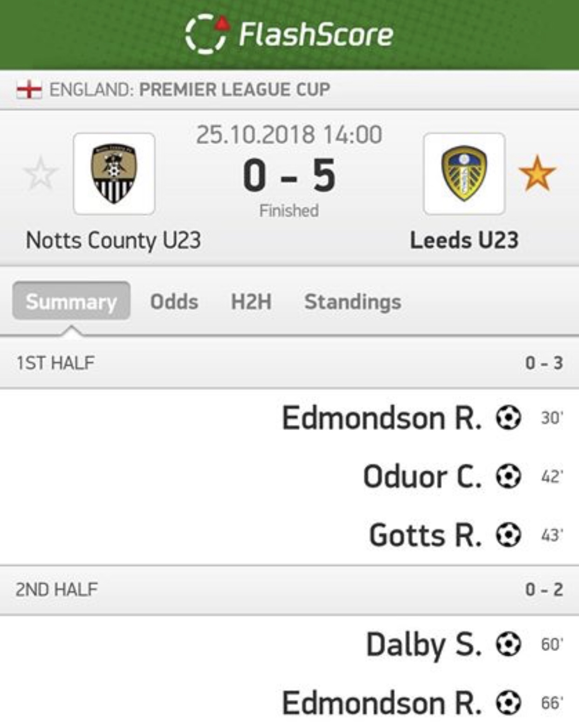Click the 2ND HALF section header
The width and height of the screenshot is (579, 728).
coord(57,589)
